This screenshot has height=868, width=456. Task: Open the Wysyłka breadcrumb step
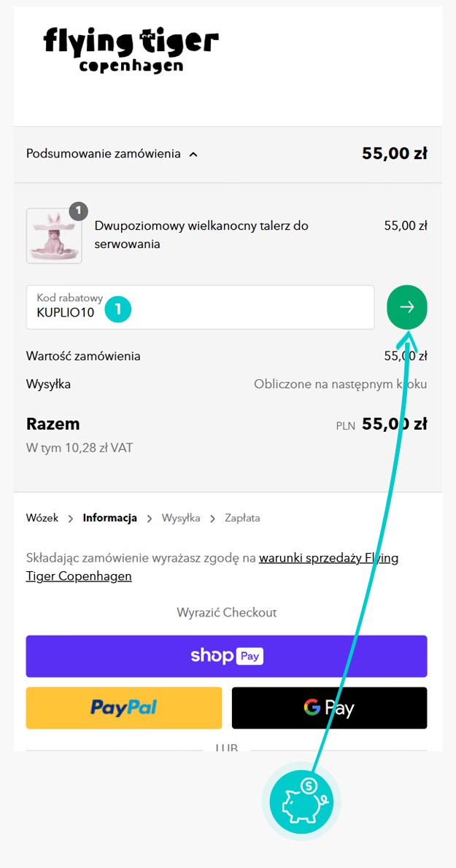coord(181,518)
